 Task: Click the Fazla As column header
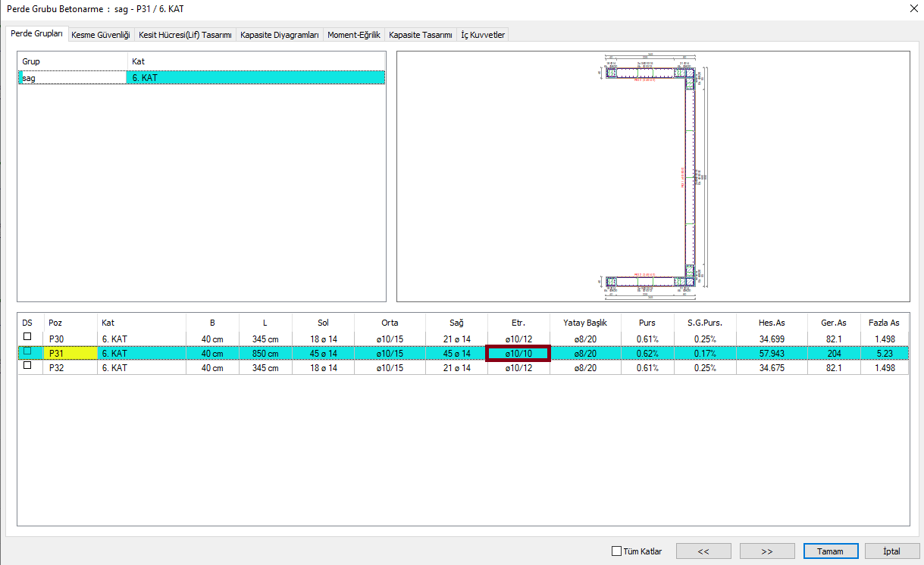pos(884,323)
